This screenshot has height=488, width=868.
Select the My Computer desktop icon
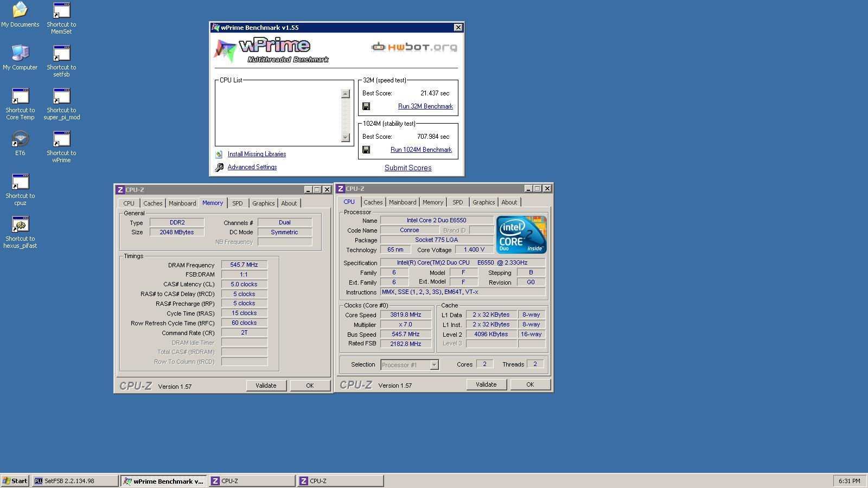click(20, 57)
